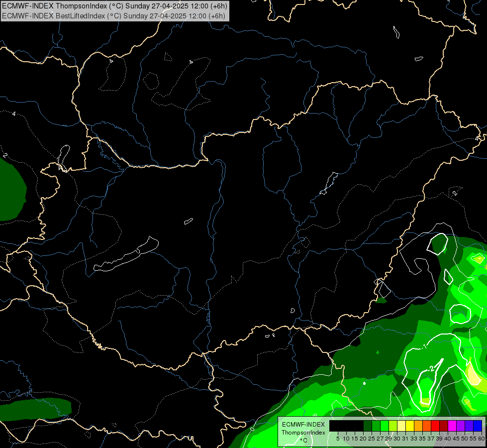Viewport: 487px width, 448px height.
Task: Click the ECMWF-INDEX BestLiftedIndex title line
Action: pyautogui.click(x=114, y=15)
